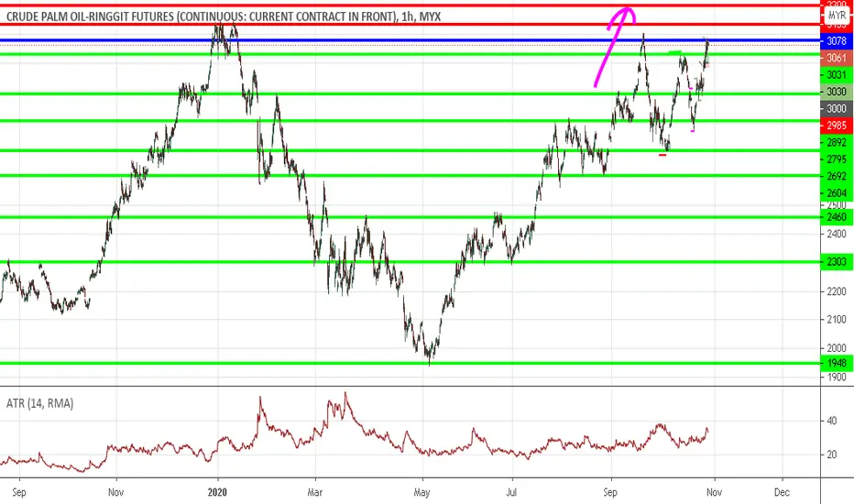Click the 2000 price axis value
Image resolution: width=854 pixels, height=504 pixels.
837,347
